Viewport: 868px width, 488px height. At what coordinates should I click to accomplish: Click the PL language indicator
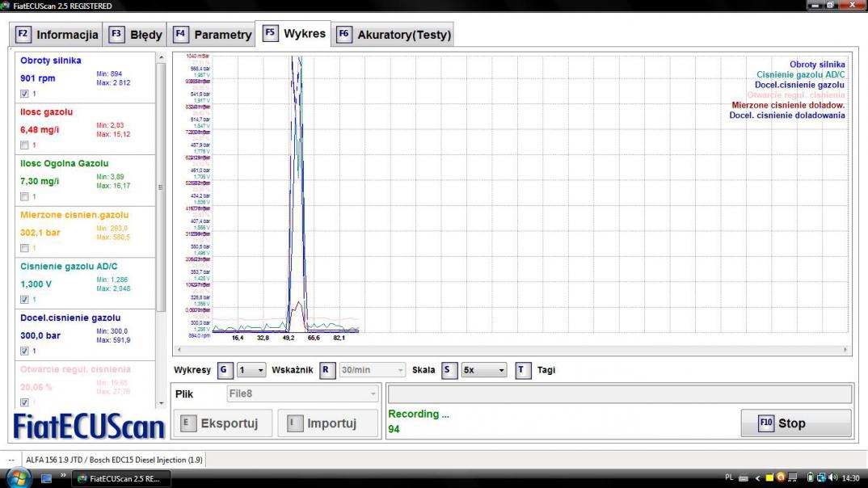pos(729,477)
